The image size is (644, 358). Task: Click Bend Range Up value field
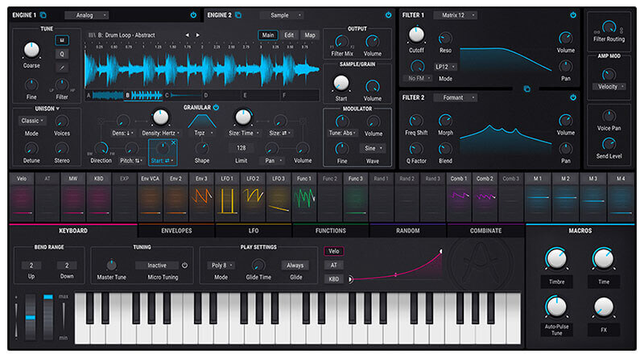click(31, 265)
